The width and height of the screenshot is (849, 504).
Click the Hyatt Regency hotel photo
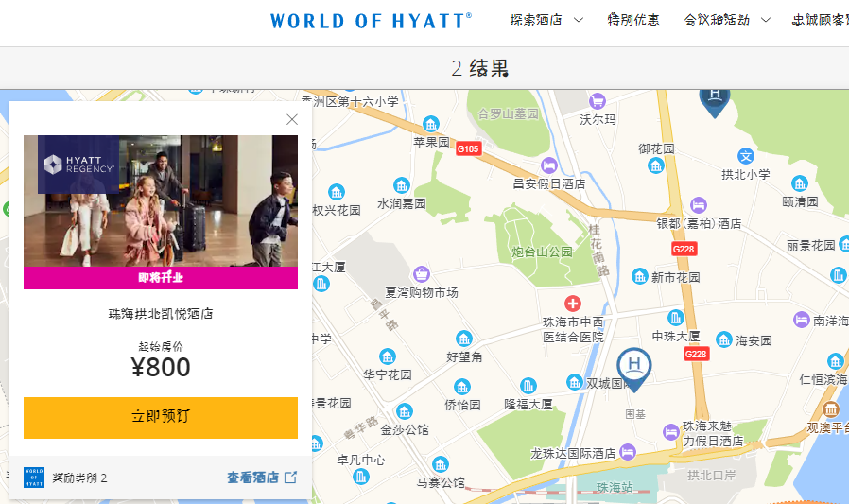(161, 200)
